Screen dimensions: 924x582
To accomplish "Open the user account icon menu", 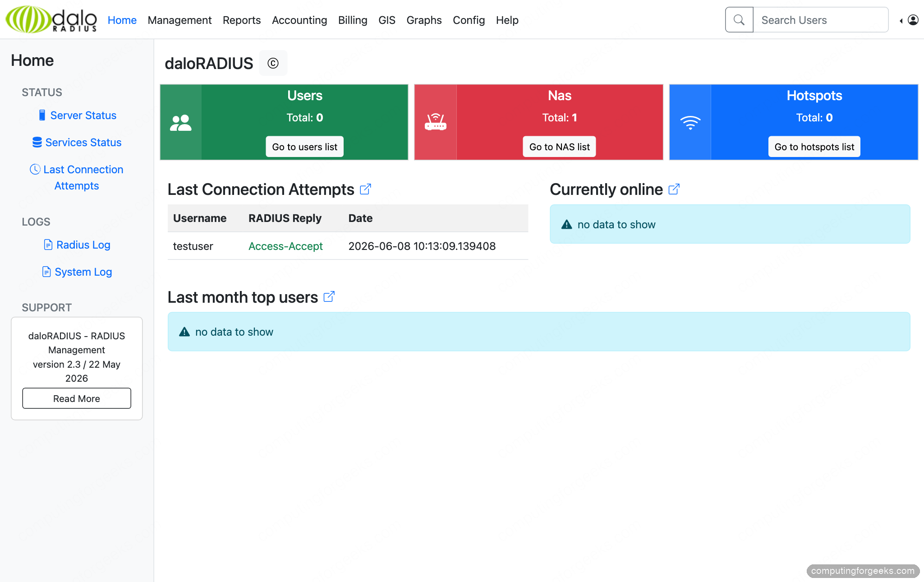I will (x=913, y=20).
